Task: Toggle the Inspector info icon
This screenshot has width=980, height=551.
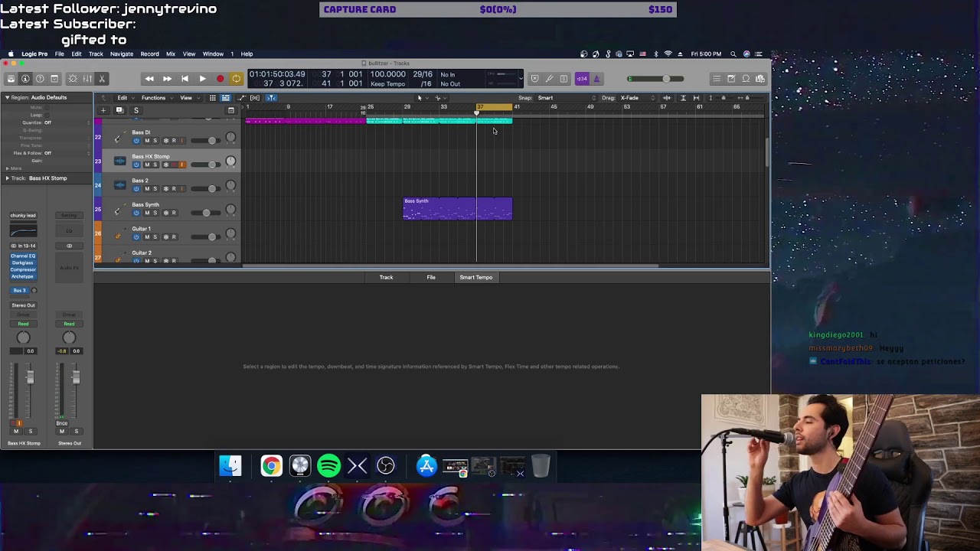Action: [x=25, y=79]
